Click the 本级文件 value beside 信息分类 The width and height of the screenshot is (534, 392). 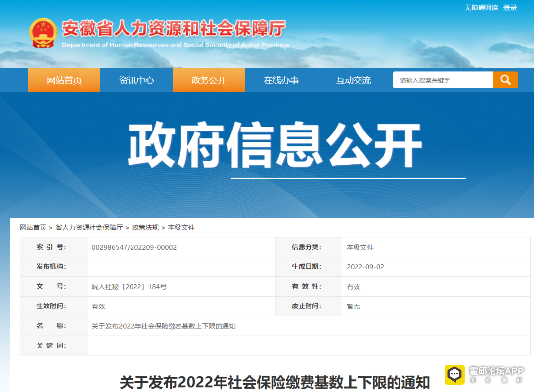[x=360, y=247]
